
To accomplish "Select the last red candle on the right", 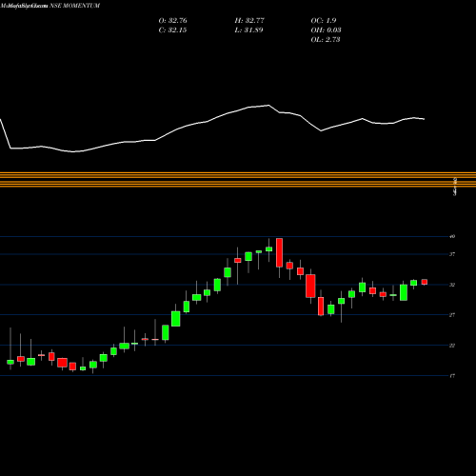I will click(x=425, y=282).
